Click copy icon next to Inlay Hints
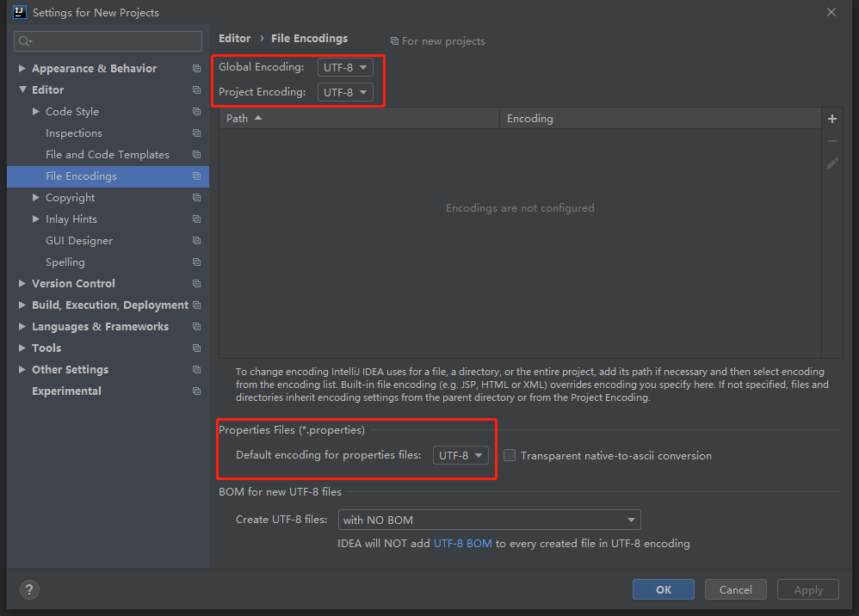This screenshot has height=616, width=859. [x=196, y=219]
